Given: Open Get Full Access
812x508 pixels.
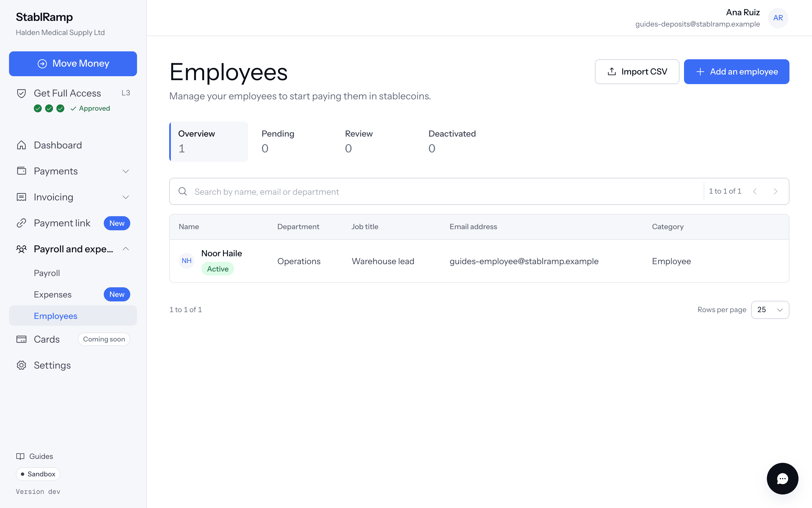Looking at the screenshot, I should click(x=73, y=93).
